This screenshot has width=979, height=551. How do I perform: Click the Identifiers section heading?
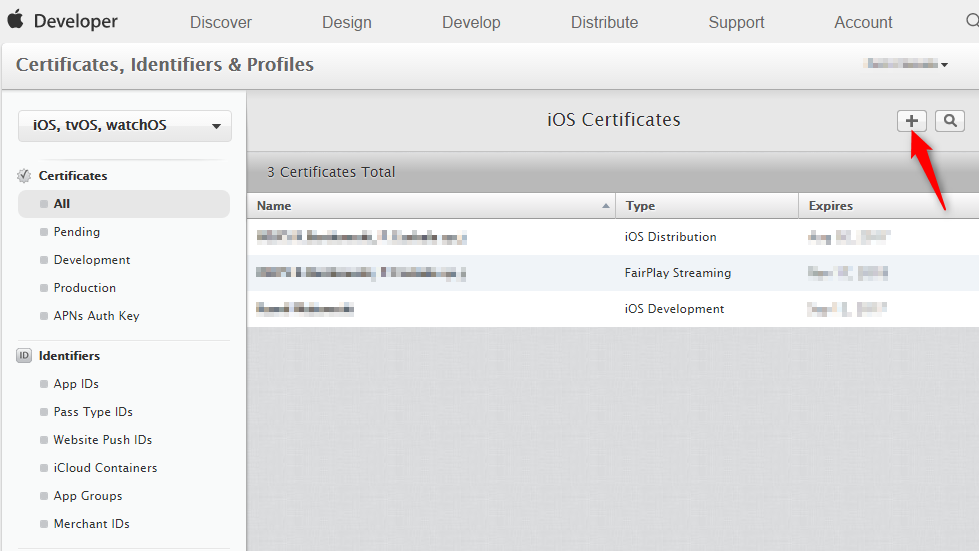click(69, 356)
